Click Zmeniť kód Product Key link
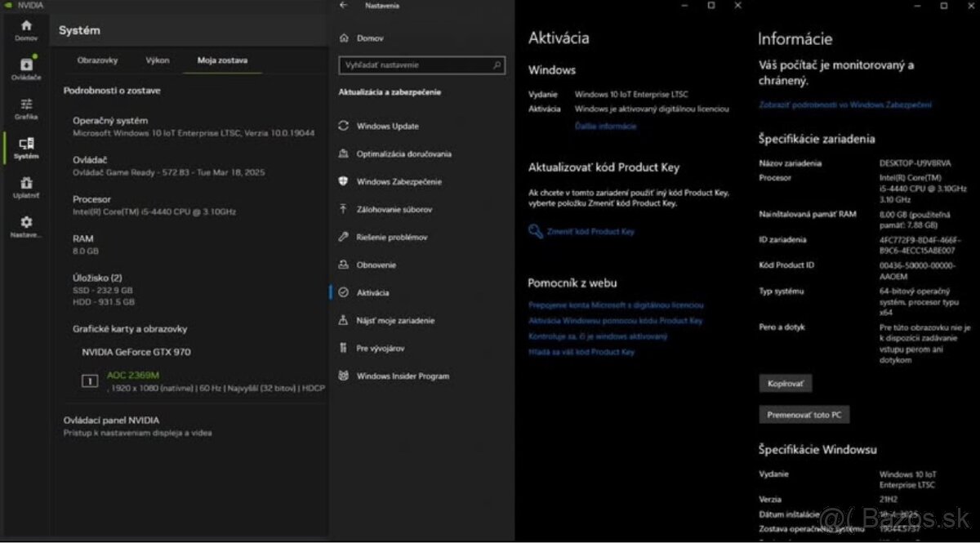Image resolution: width=980 pixels, height=543 pixels. pyautogui.click(x=590, y=232)
